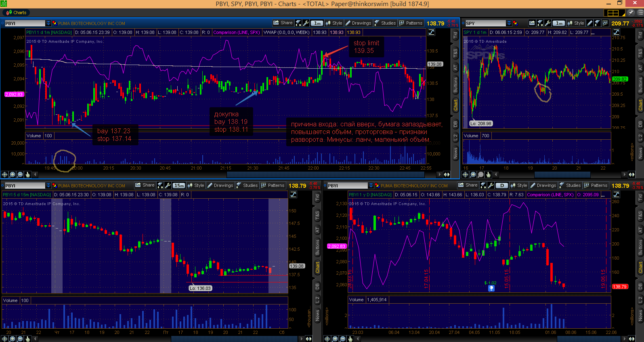The width and height of the screenshot is (644, 342).
Task: Click horizontal scrollbar thumb of top-left chart
Action: (x=325, y=174)
